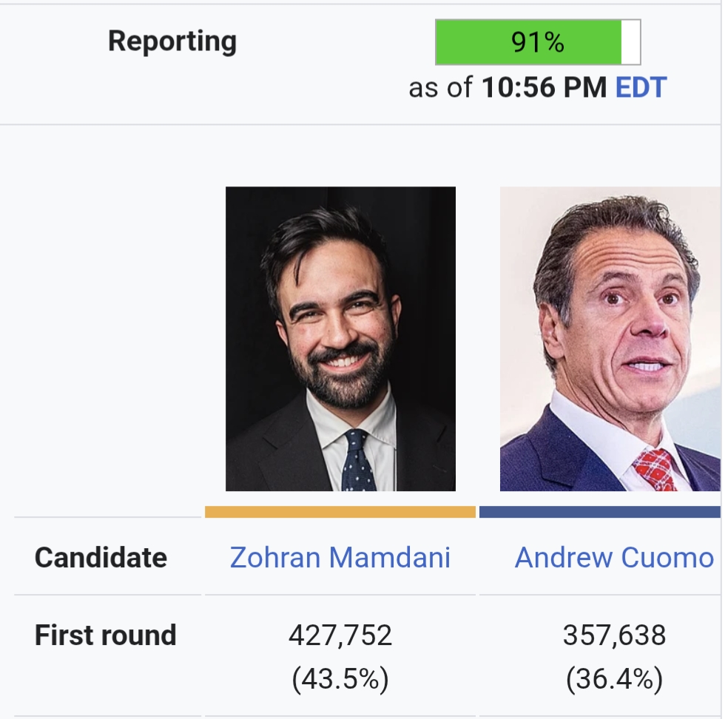Screen dimensions: 728x719
Task: Select the Candidate row header
Action: pos(101,557)
